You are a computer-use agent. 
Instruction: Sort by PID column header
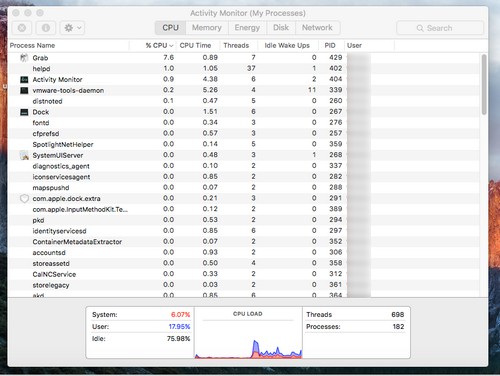tap(330, 45)
